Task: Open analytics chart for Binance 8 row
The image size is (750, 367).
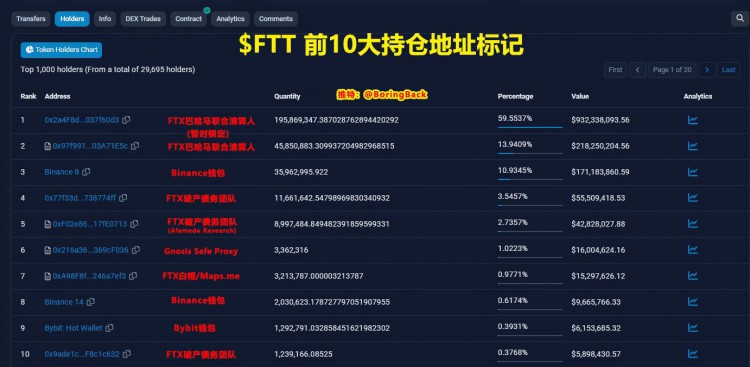Action: pyautogui.click(x=692, y=172)
